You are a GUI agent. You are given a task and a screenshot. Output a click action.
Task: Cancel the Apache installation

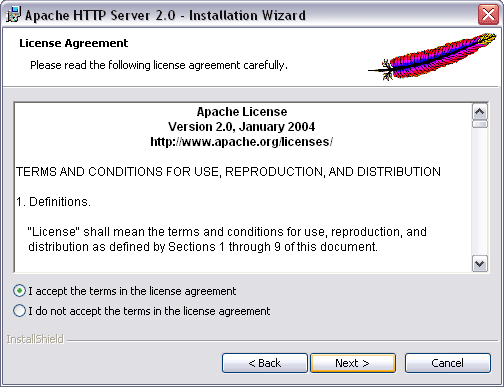tap(448, 363)
